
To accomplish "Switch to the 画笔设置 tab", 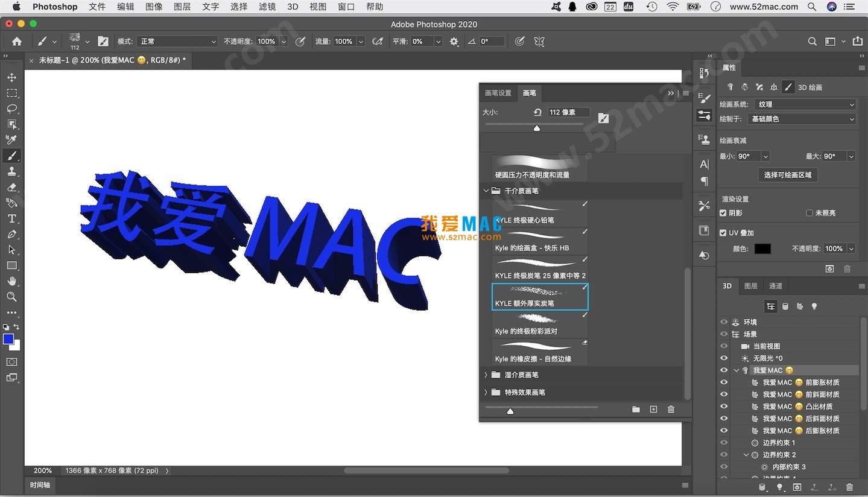I will tap(498, 93).
